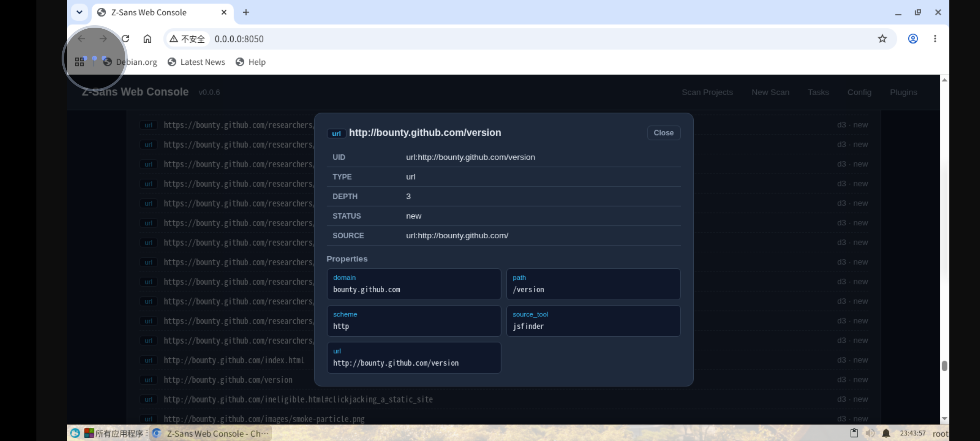Open the Config navigation item

[859, 92]
